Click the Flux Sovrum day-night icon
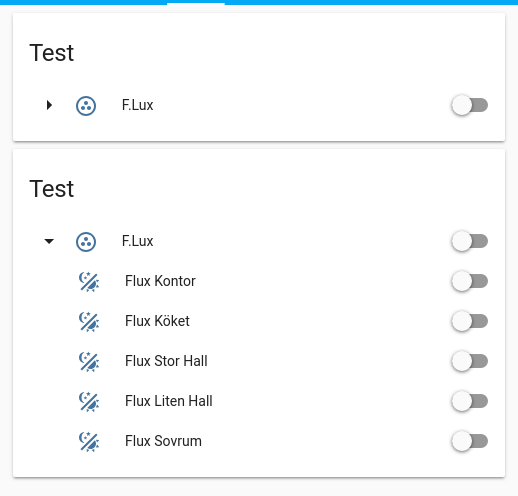Image resolution: width=518 pixels, height=496 pixels. 89,442
